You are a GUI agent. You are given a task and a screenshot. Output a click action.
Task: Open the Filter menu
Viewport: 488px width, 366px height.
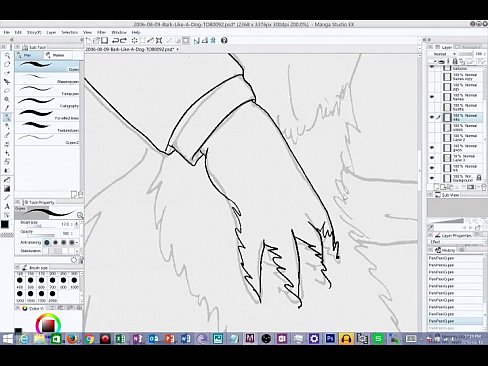(101, 32)
